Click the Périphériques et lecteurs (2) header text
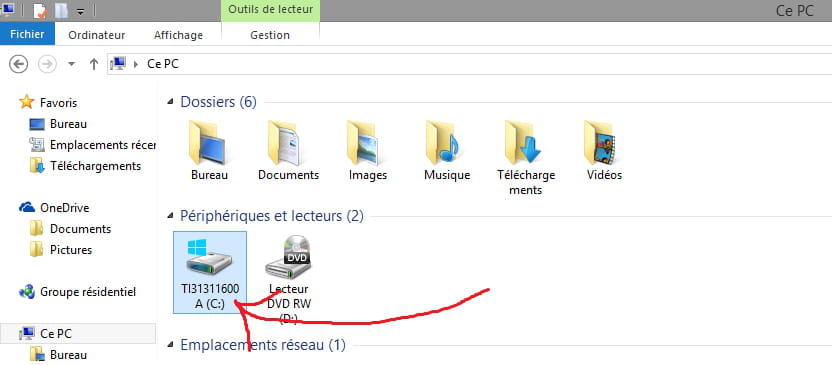The height and width of the screenshot is (365, 832). tap(272, 216)
